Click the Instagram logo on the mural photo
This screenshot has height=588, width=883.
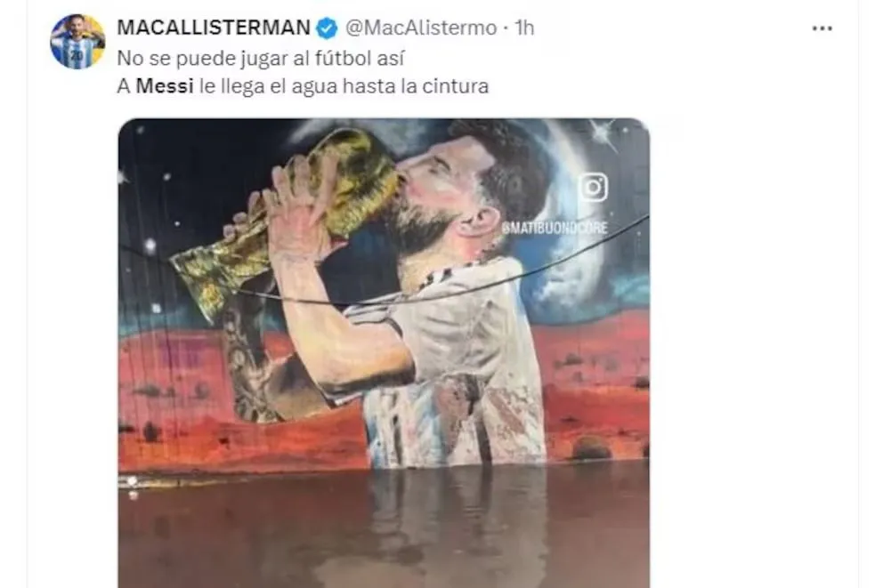(593, 188)
